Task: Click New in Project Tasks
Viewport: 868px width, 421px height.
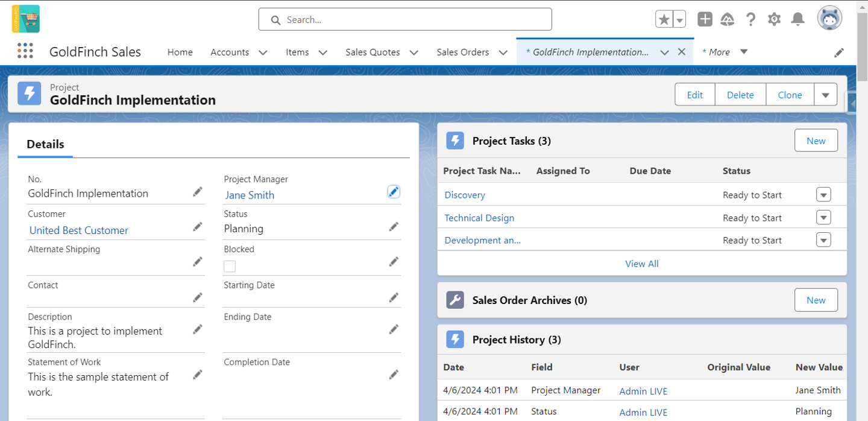Action: click(x=816, y=141)
